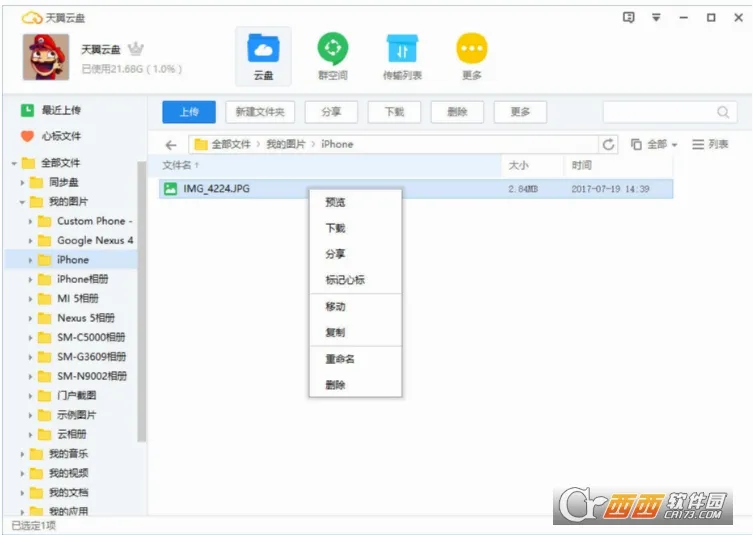Click the 2.84MB size value
The image size is (753, 535).
tap(522, 189)
